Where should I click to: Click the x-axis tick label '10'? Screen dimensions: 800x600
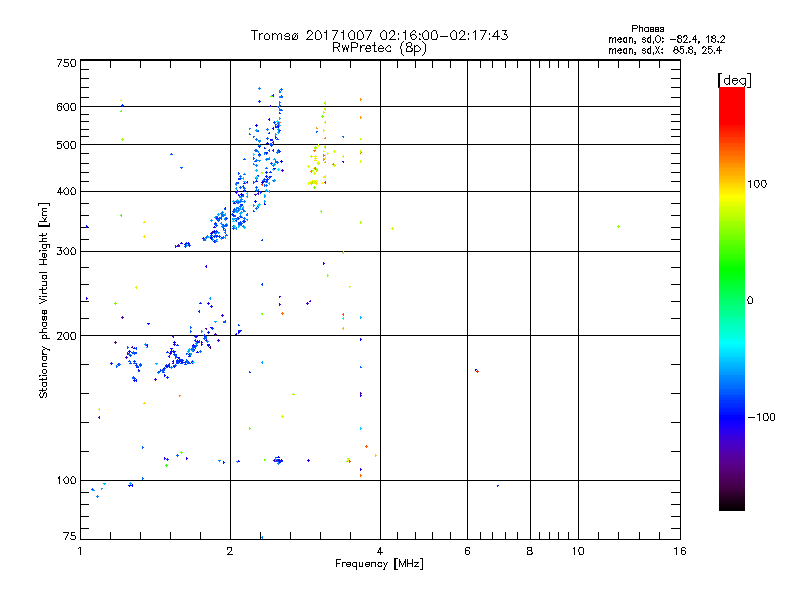click(578, 551)
